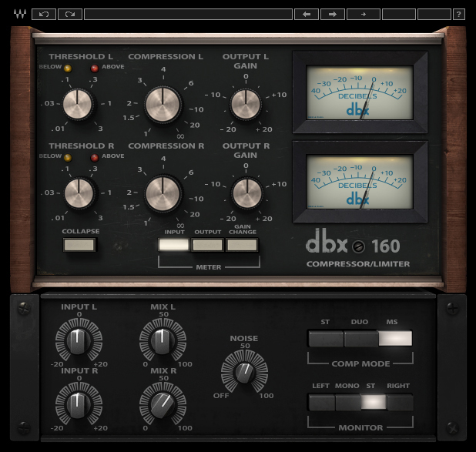Click the 'NOISE' label

point(244,338)
